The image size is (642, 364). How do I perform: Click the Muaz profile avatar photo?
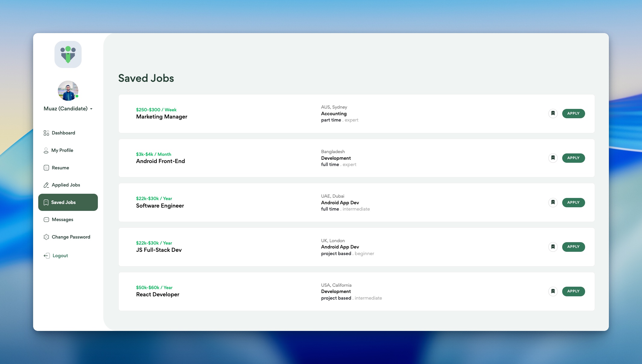click(x=68, y=91)
